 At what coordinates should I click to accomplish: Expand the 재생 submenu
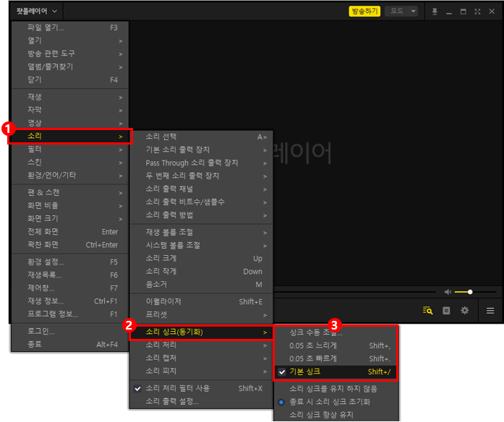(70, 97)
